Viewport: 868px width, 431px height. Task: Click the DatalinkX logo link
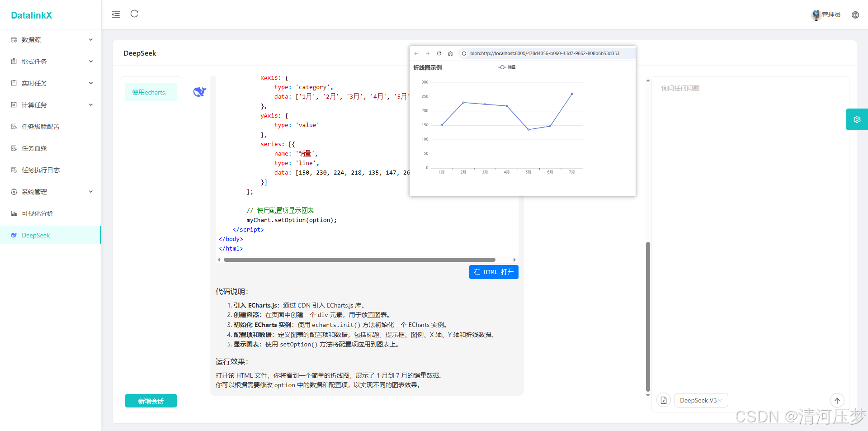[x=31, y=15]
